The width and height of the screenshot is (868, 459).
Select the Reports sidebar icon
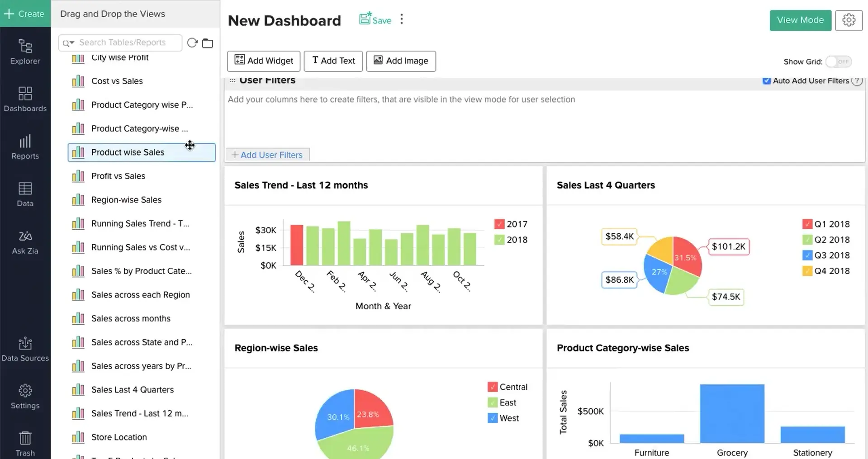tap(25, 148)
